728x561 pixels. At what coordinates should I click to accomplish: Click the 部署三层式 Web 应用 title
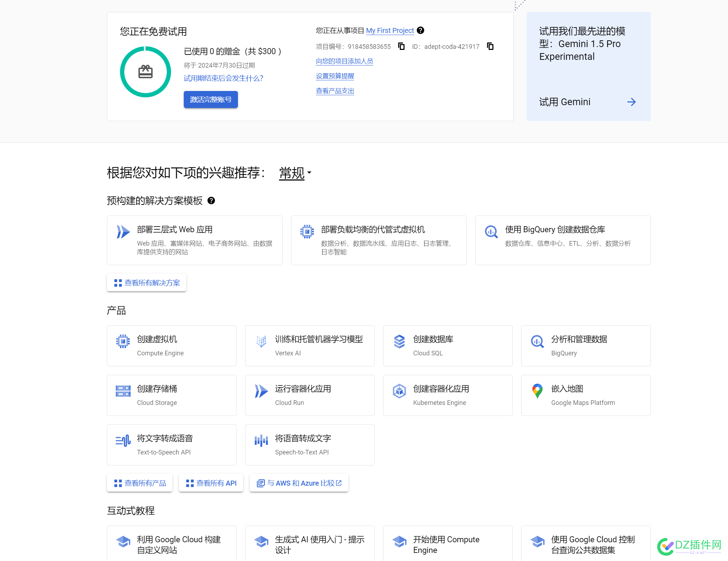pos(175,229)
